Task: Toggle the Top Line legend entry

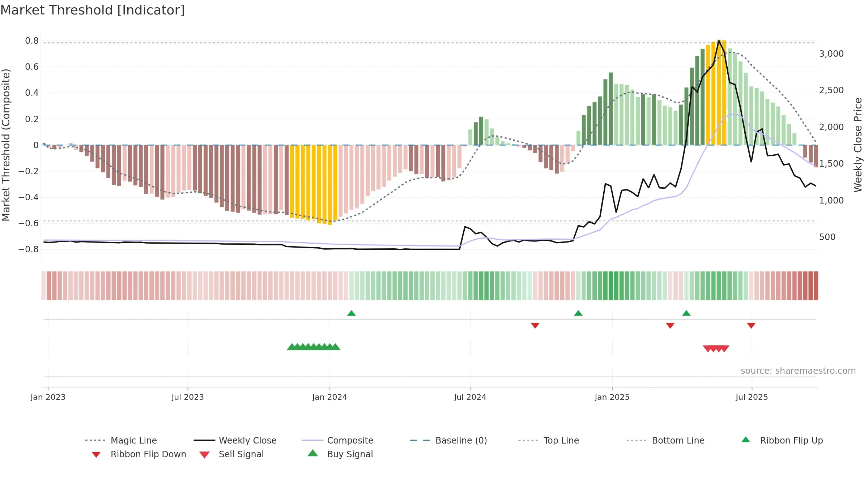Action: [x=549, y=440]
